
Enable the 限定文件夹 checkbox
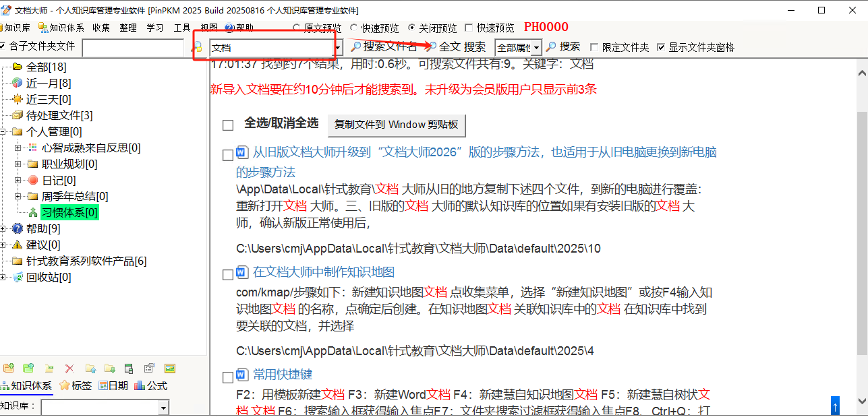pos(594,47)
